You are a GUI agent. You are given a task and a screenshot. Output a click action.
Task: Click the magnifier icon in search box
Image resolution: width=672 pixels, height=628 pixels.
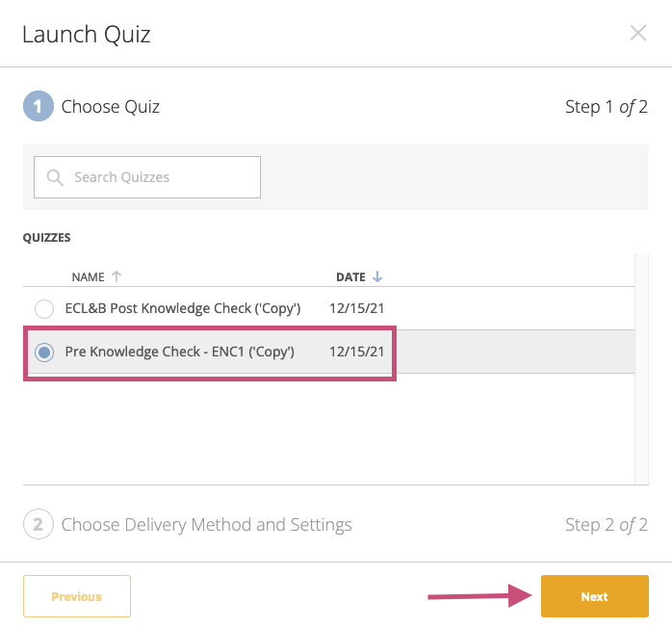click(55, 177)
